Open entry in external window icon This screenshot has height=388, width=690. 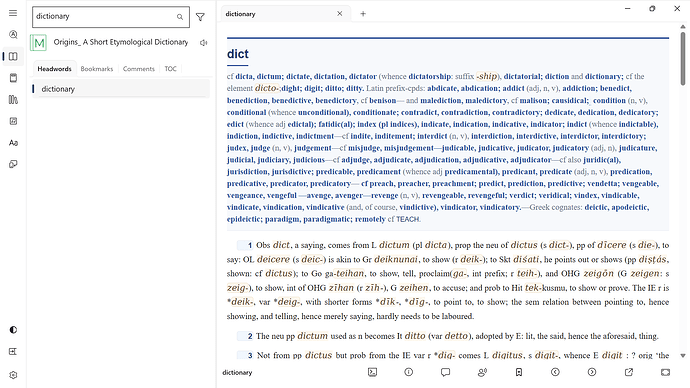(x=629, y=372)
